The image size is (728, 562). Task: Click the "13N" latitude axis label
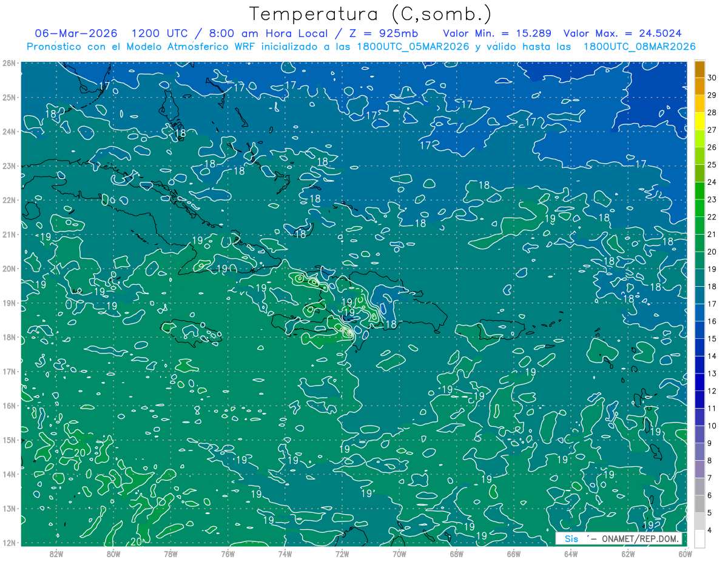[8, 508]
